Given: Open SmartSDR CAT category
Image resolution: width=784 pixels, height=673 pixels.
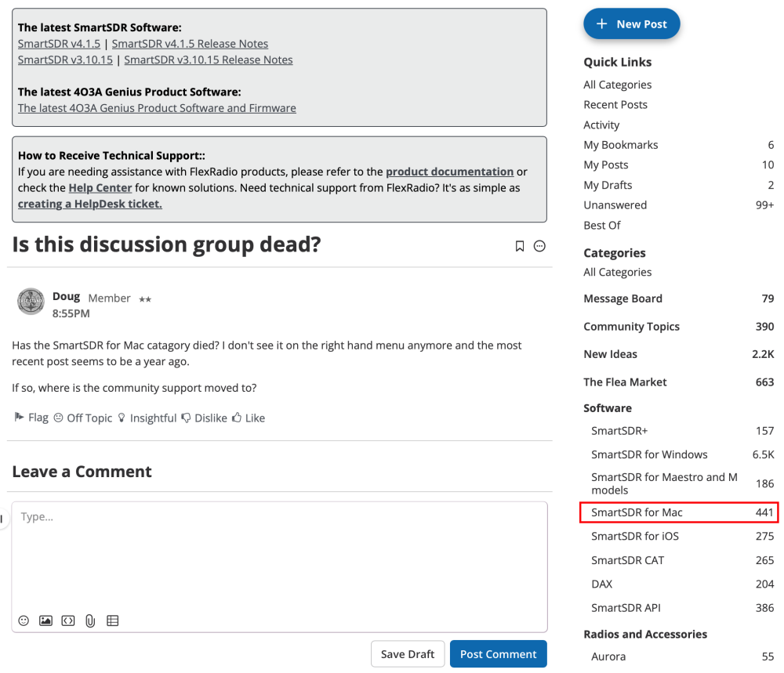Looking at the screenshot, I should click(x=683, y=561).
